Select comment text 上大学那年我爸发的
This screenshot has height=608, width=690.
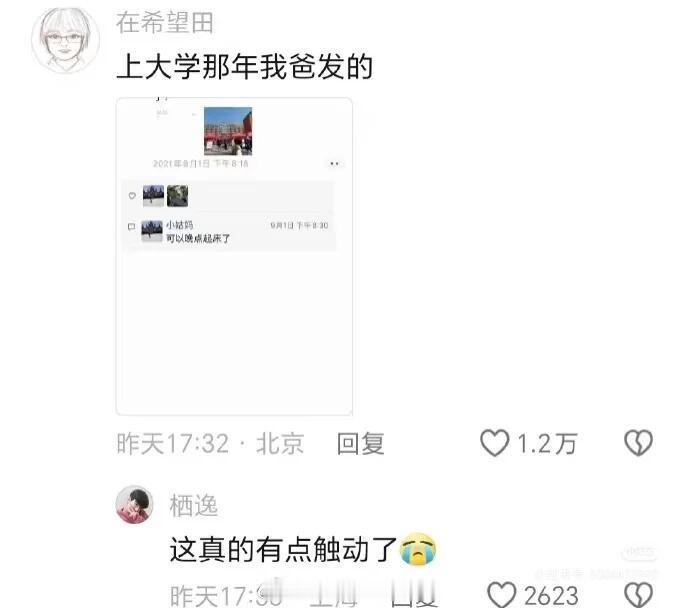245,67
